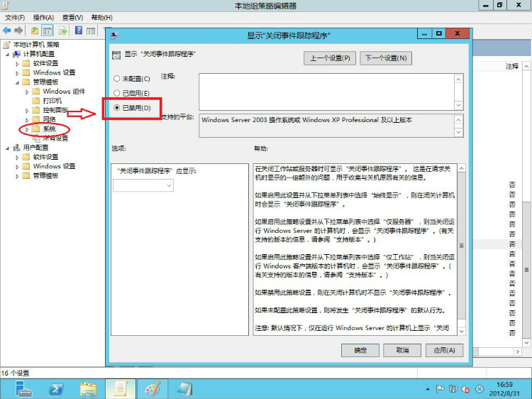This screenshot has width=532, height=399.
Task: Open the 操作(A) menu
Action: coord(43,17)
